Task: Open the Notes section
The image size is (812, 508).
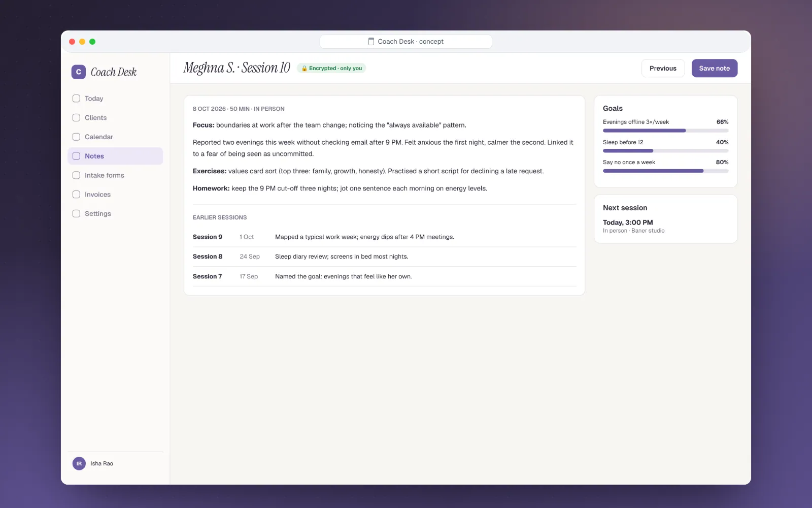Action: pyautogui.click(x=115, y=156)
